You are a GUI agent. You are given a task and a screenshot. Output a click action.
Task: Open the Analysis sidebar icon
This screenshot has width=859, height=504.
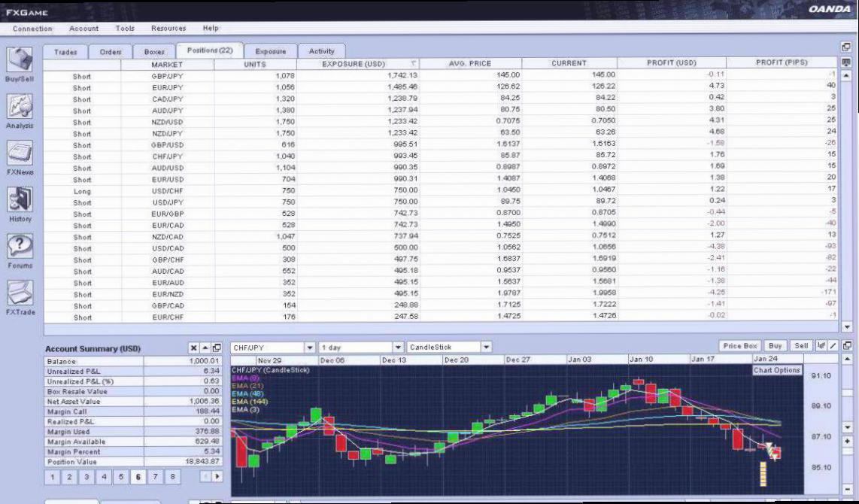click(x=20, y=106)
